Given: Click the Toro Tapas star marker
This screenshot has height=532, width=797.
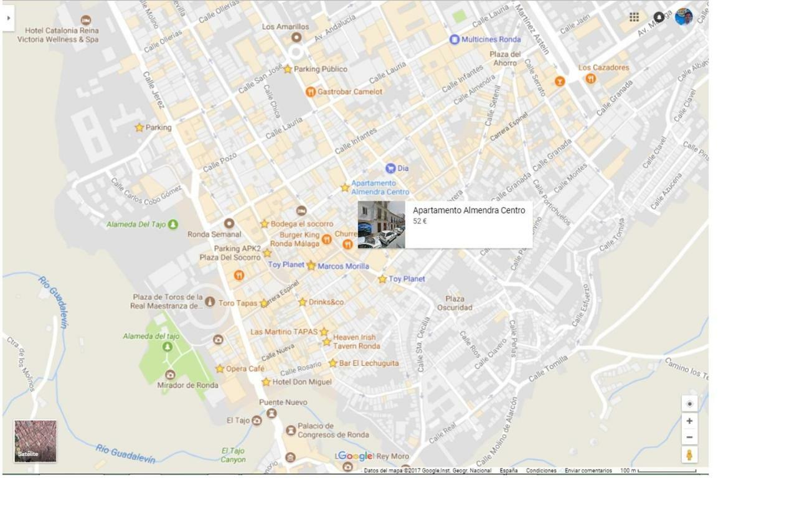Looking at the screenshot, I should click(x=264, y=304).
